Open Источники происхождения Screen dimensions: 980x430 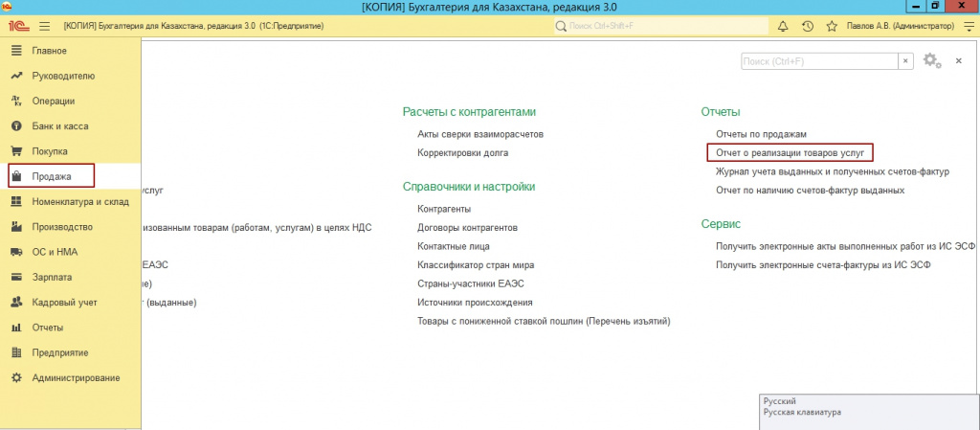coord(475,303)
